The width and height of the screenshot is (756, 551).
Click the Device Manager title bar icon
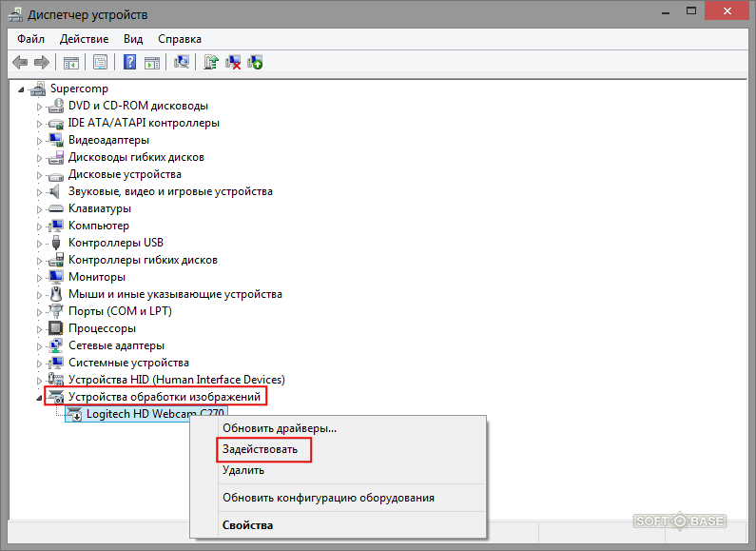click(x=15, y=14)
